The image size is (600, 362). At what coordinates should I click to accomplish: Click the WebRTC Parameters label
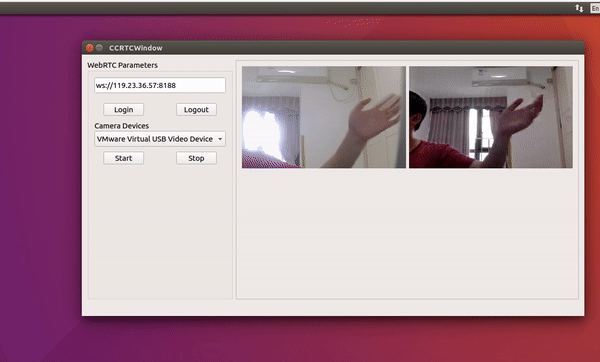(x=122, y=65)
